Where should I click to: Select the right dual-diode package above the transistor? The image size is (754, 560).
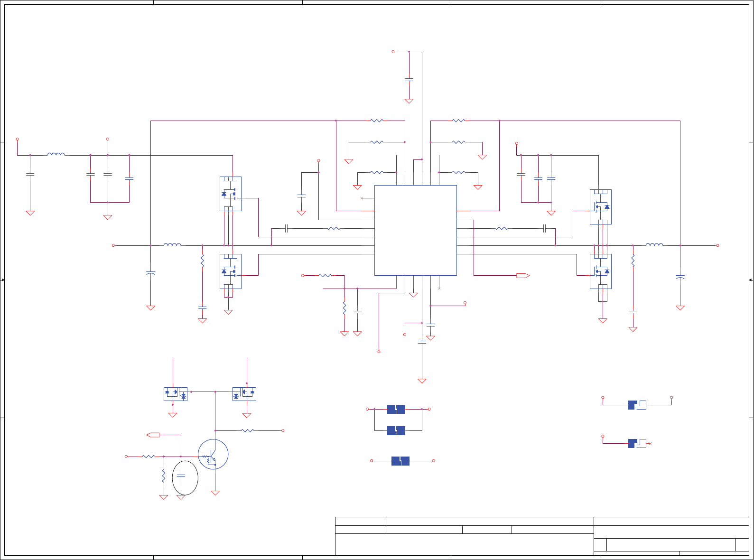244,394
